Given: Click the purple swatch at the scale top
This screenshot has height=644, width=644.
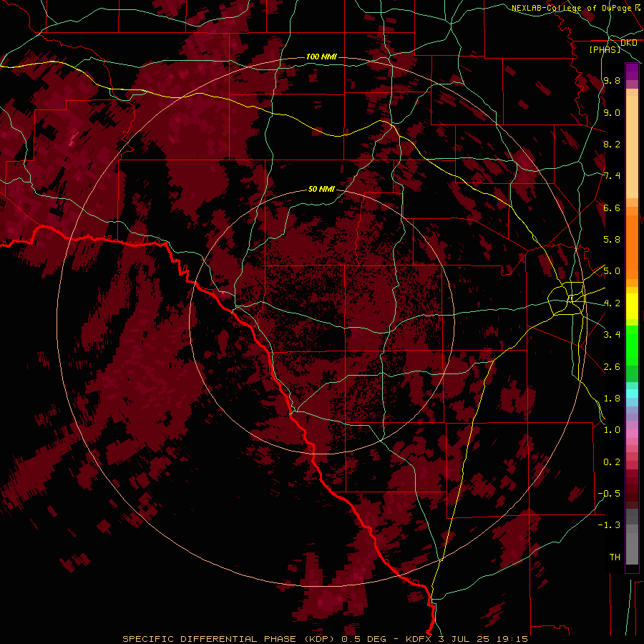Looking at the screenshot, I should 632,72.
